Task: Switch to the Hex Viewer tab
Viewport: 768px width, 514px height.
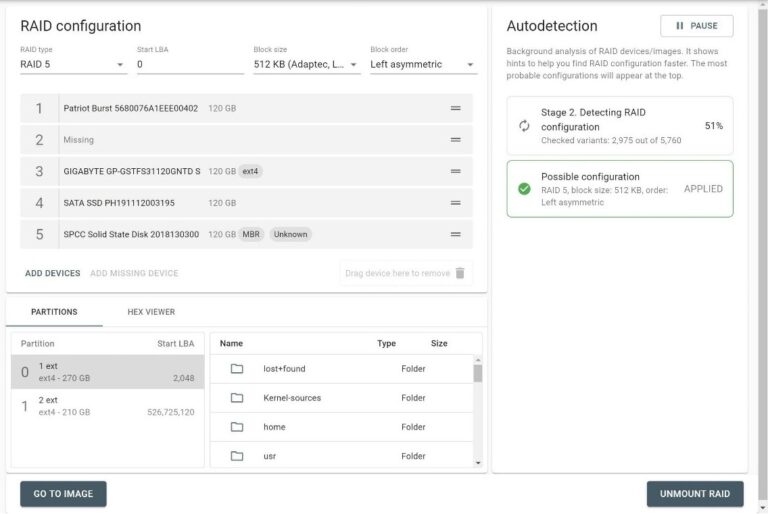Action: pyautogui.click(x=151, y=312)
